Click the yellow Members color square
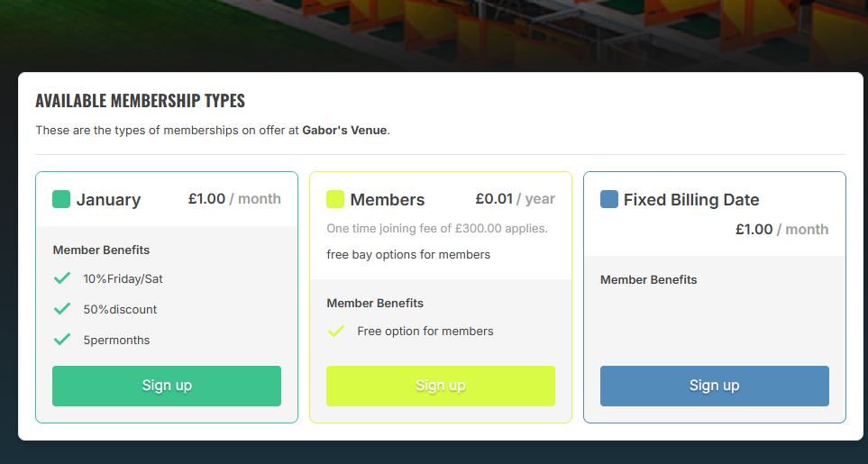 335,199
